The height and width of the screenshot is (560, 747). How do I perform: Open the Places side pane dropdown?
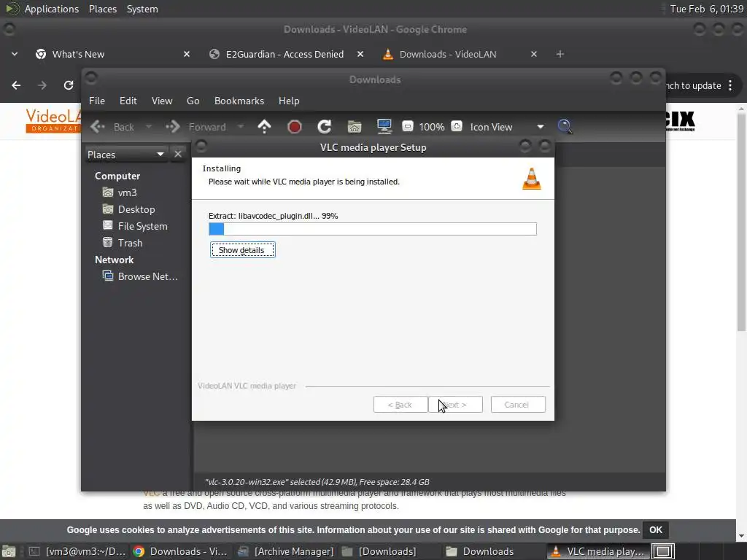click(x=126, y=155)
